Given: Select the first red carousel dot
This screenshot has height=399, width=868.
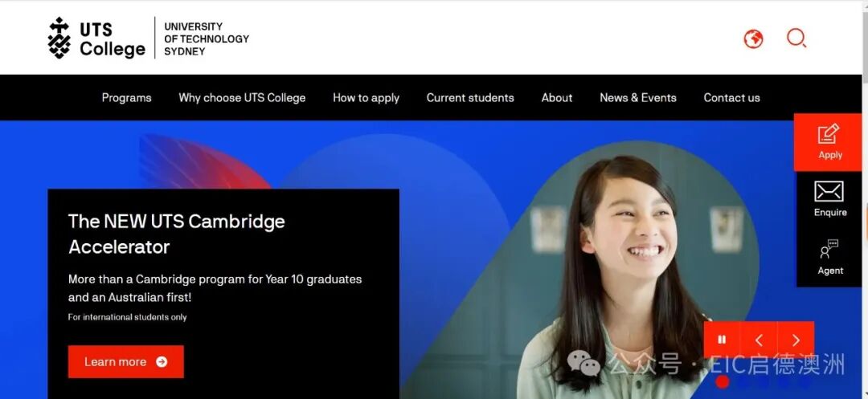Looking at the screenshot, I should point(722,381).
